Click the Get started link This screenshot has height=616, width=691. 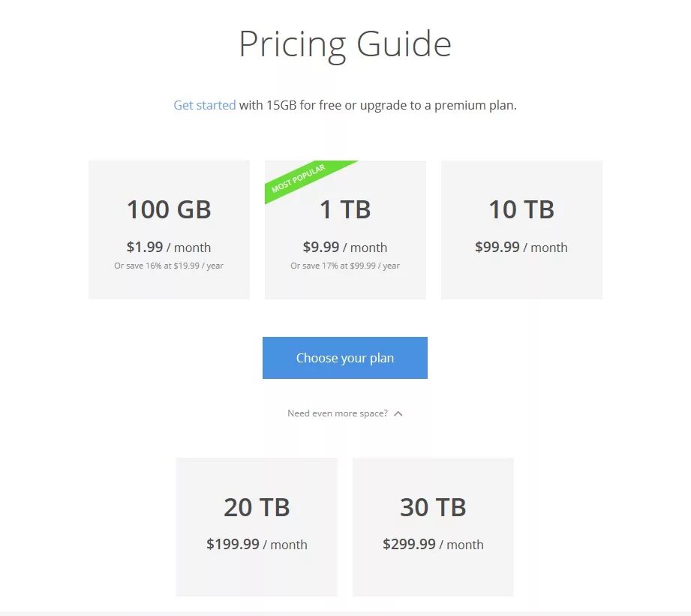click(x=204, y=105)
